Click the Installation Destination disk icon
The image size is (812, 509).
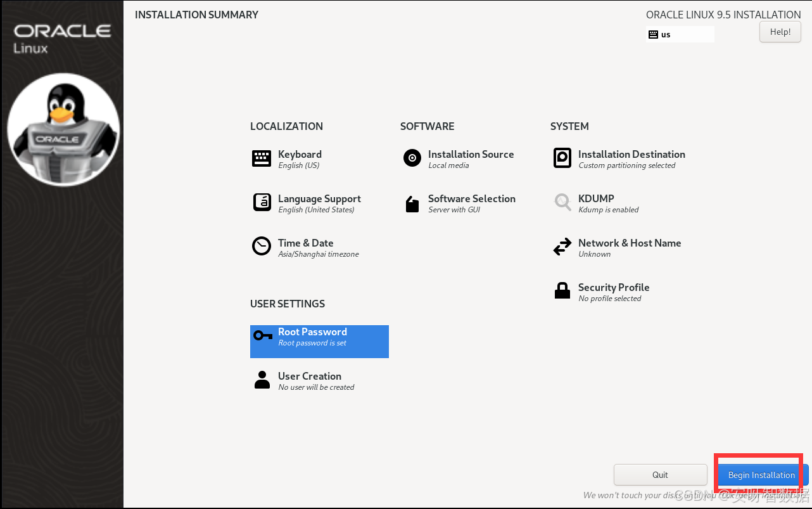pos(562,158)
